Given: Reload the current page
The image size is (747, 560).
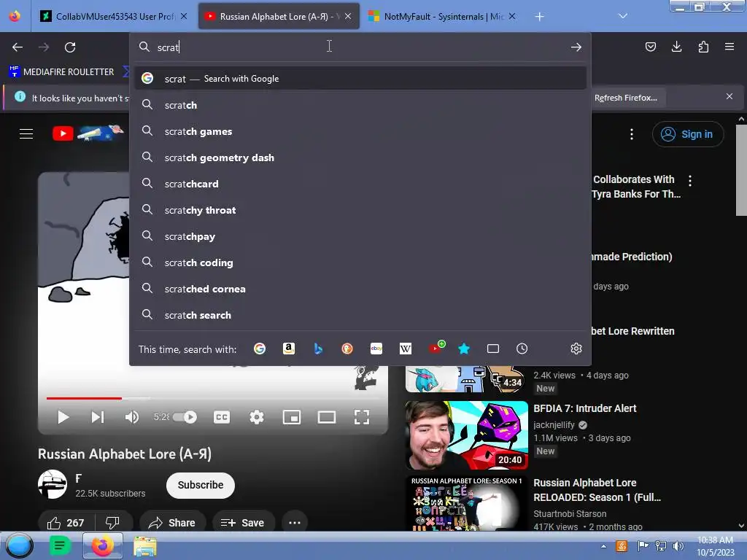Looking at the screenshot, I should (x=70, y=47).
